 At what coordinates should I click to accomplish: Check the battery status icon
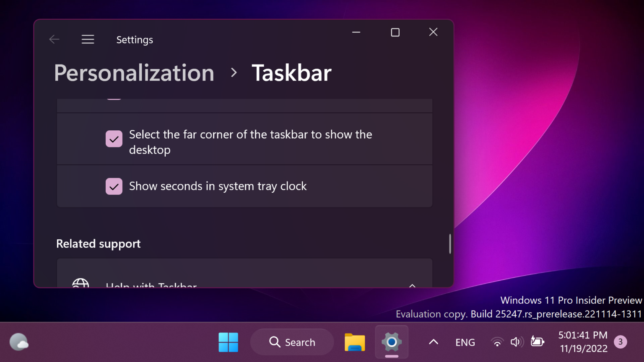coord(537,342)
